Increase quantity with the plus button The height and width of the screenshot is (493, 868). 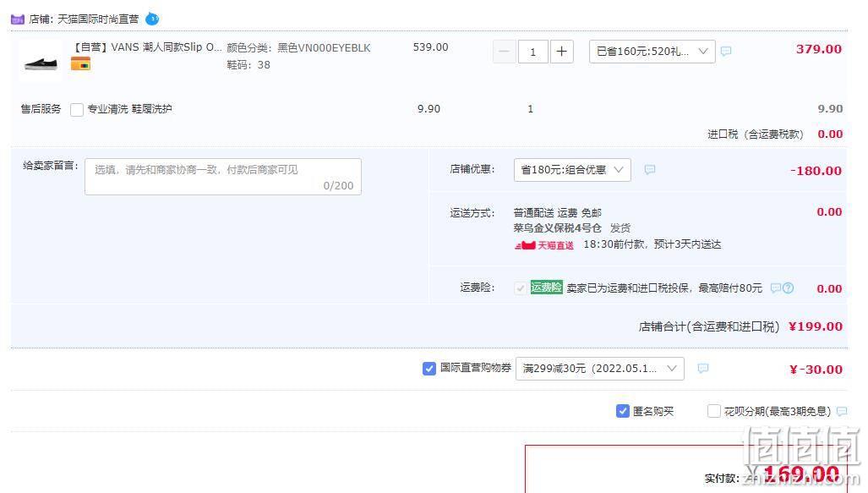[x=561, y=52]
